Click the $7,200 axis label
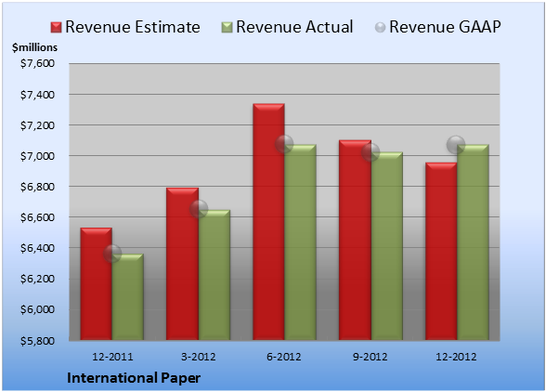Viewport: 546px width, 392px height. [x=37, y=125]
